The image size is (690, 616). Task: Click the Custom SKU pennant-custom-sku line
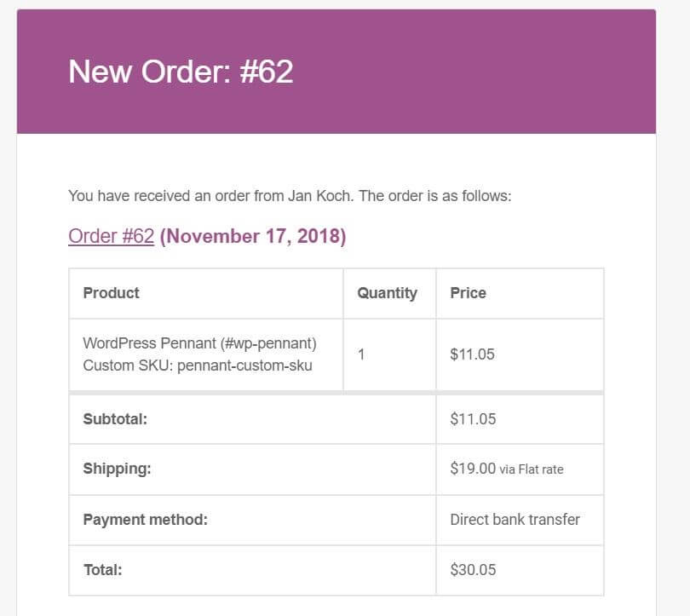(x=198, y=366)
